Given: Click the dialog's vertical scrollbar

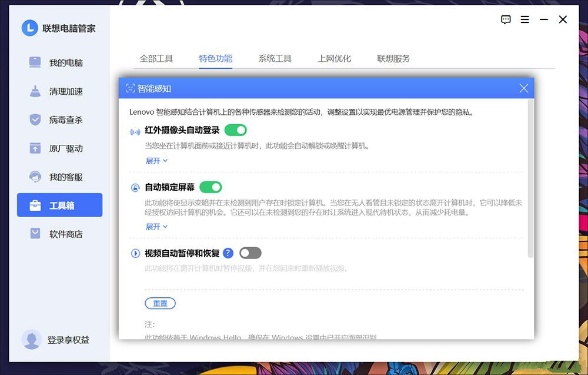Looking at the screenshot, I should [x=530, y=178].
